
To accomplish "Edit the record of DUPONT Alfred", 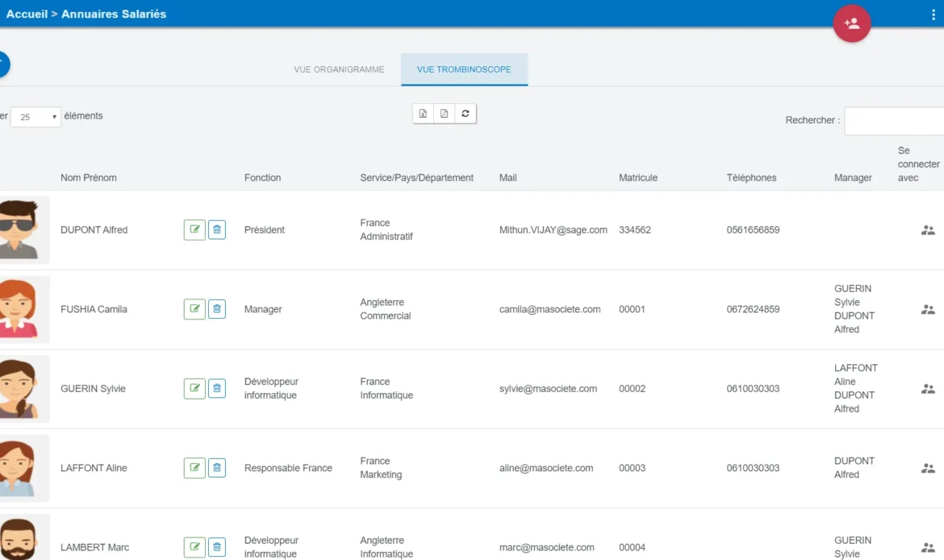I will [x=194, y=229].
